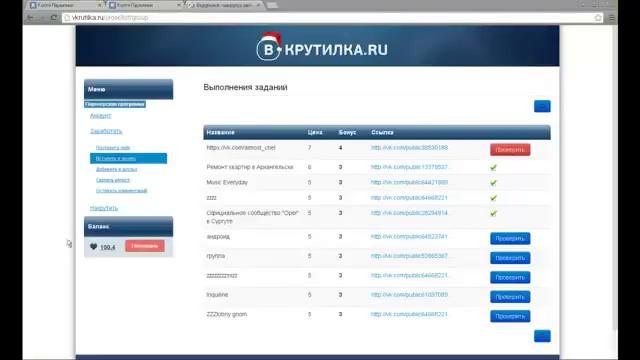640x360 pixels.
Task: Open the Накрутить menu link
Action: click(104, 208)
